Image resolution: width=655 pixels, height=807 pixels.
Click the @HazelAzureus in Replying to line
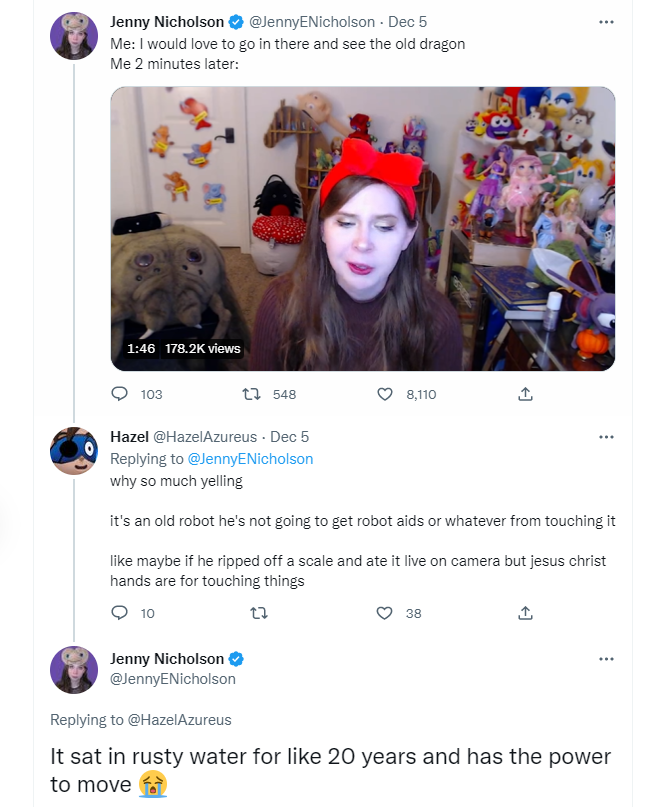click(179, 720)
